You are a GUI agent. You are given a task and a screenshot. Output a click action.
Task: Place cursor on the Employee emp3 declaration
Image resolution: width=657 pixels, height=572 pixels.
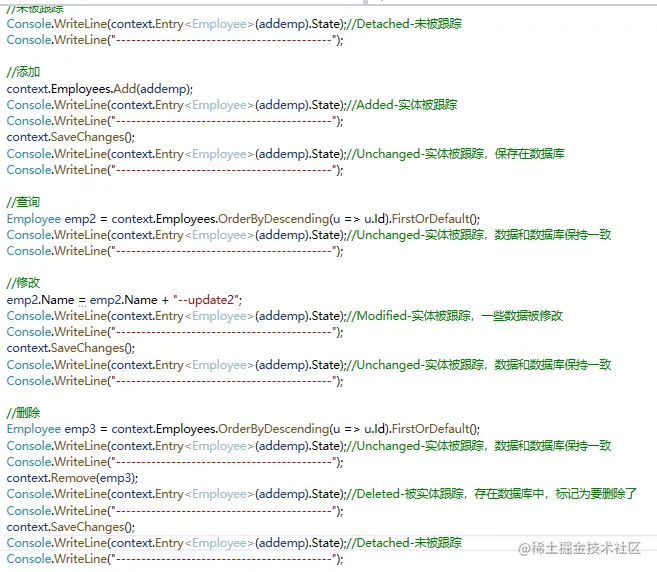pyautogui.click(x=243, y=429)
